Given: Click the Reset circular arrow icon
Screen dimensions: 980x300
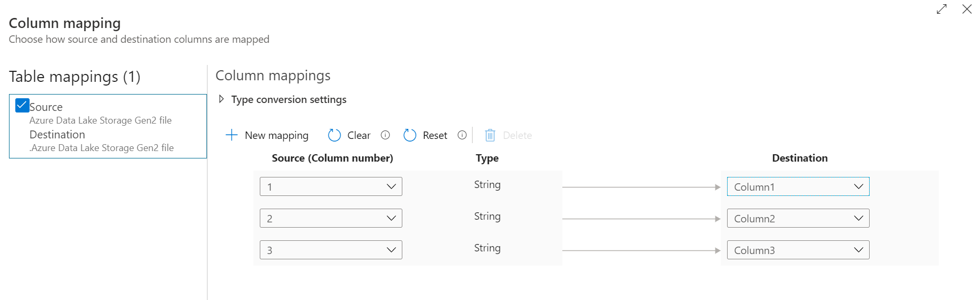Looking at the screenshot, I should (410, 135).
